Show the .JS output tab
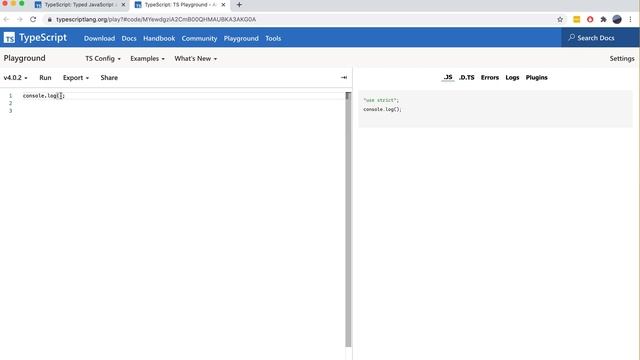640x360 pixels. [x=448, y=77]
